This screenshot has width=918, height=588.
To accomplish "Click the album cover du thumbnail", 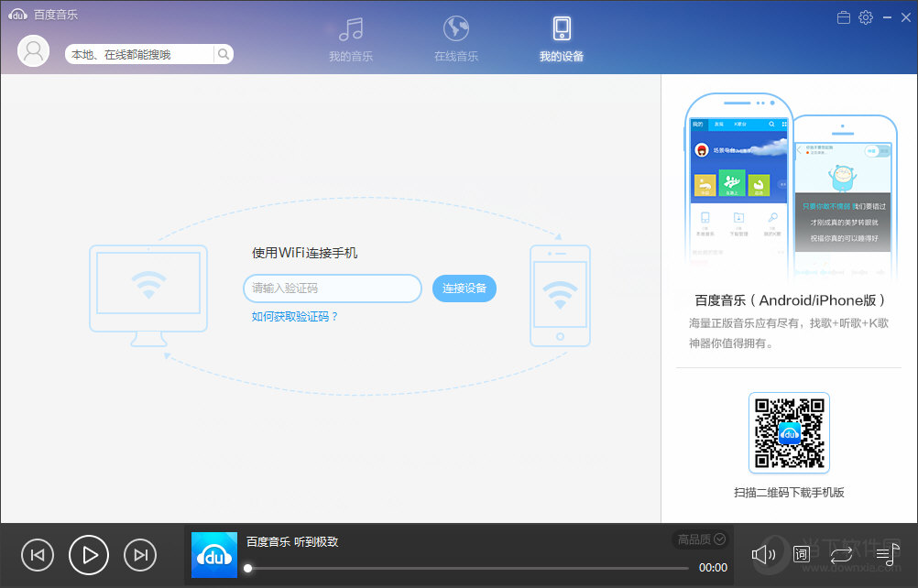I will click(214, 555).
